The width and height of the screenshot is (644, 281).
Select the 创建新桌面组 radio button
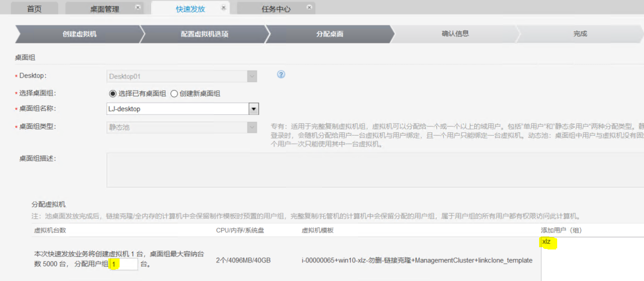tap(174, 93)
